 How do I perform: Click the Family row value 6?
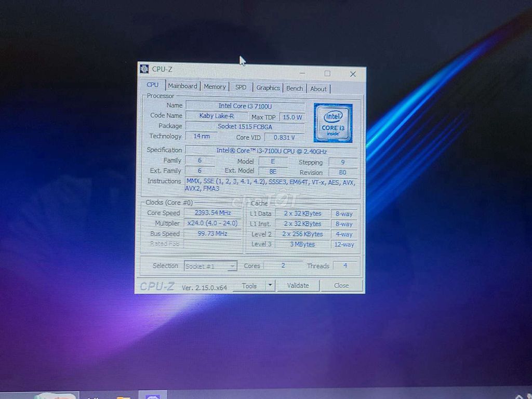click(200, 161)
